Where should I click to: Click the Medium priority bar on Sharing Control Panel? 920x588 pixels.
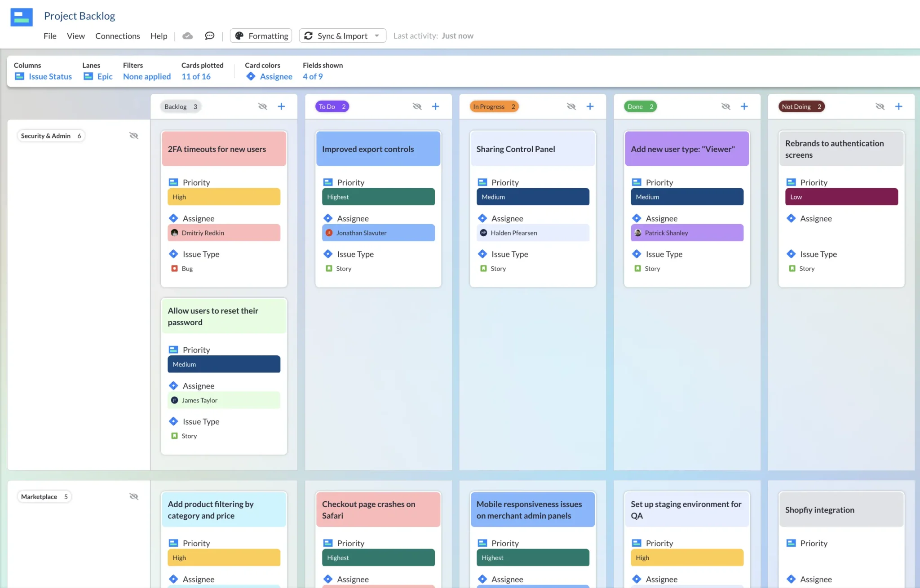click(533, 197)
